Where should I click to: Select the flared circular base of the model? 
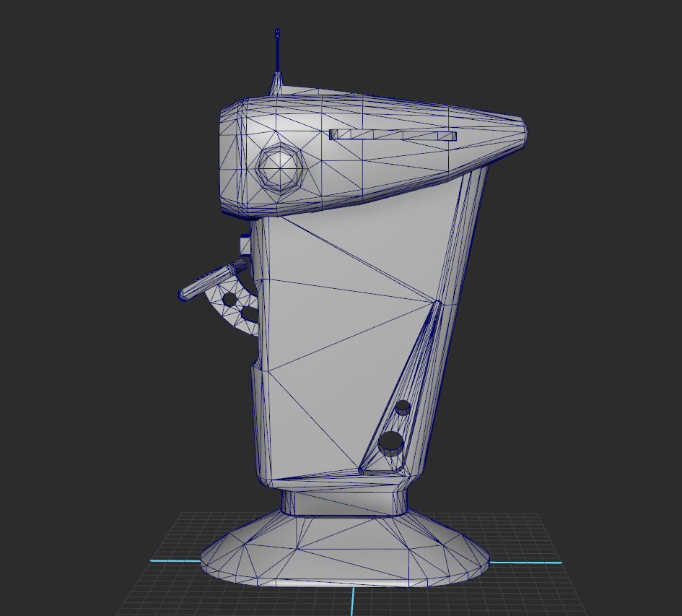click(x=346, y=549)
